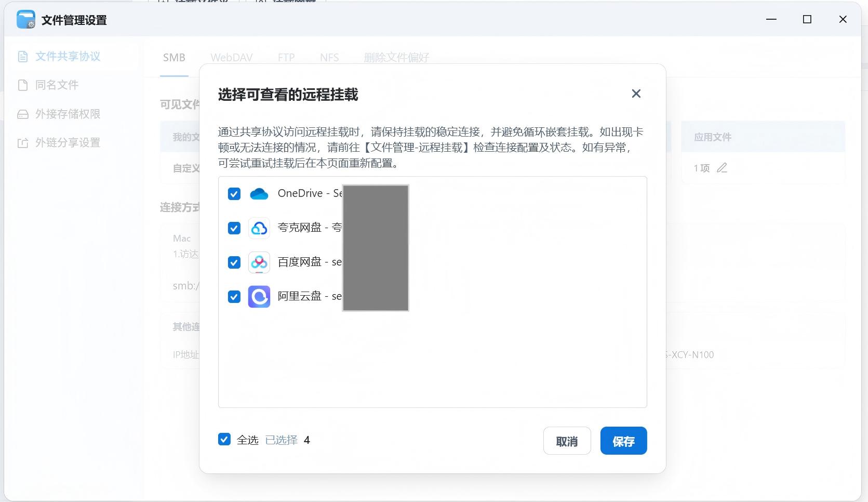
Task: Switch to the NFS tab
Action: click(329, 58)
